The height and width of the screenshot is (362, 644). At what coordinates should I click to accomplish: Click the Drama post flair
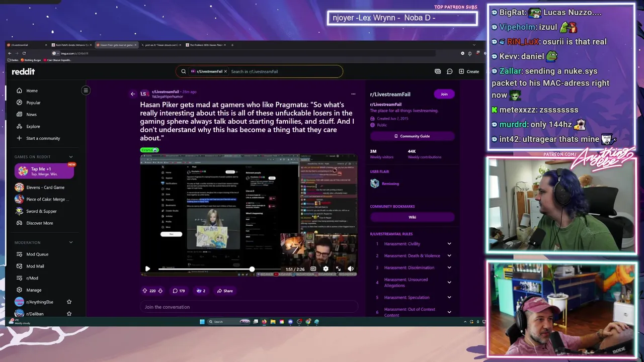click(x=149, y=150)
